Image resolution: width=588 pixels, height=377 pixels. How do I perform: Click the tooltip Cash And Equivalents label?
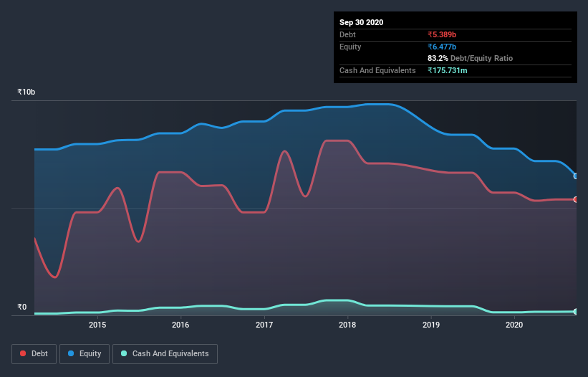[377, 70]
